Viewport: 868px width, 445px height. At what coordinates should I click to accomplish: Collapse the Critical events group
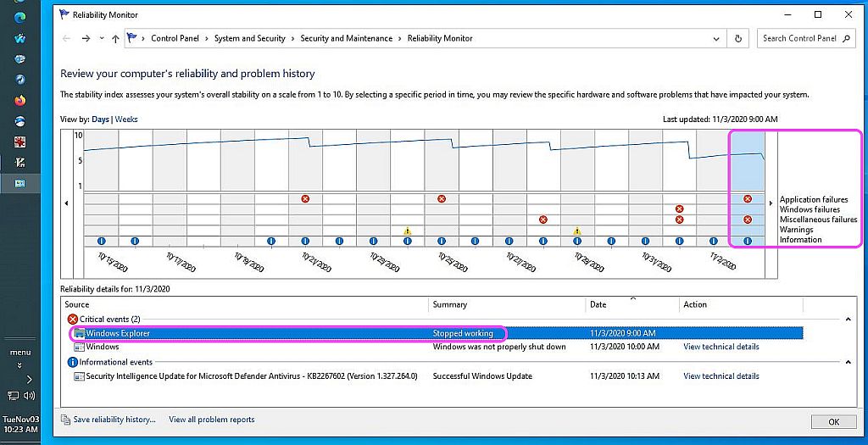(x=848, y=320)
